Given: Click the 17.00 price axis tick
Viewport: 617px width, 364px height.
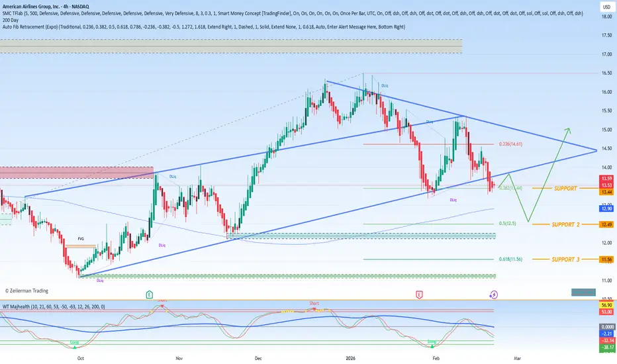Looking at the screenshot, I should pos(606,54).
